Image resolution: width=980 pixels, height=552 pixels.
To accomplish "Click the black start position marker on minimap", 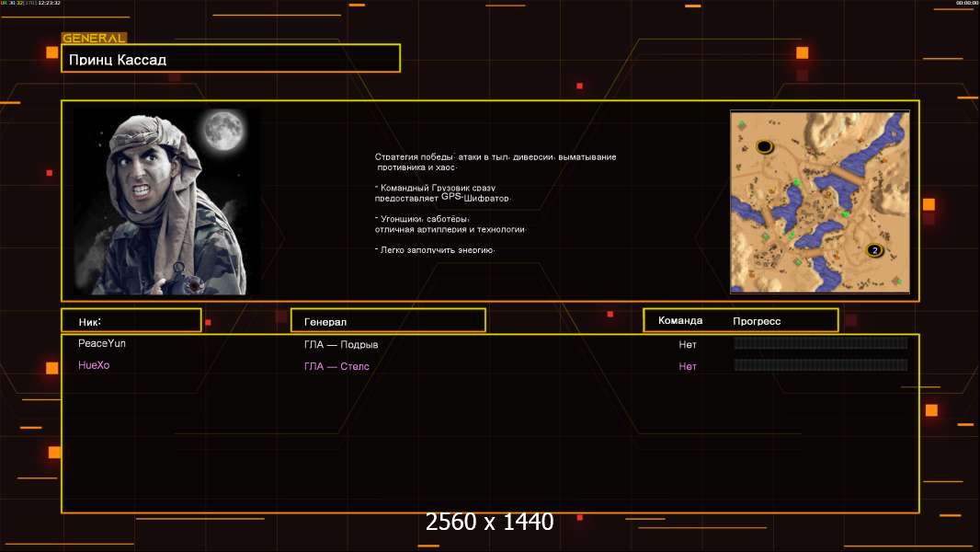I will click(764, 146).
